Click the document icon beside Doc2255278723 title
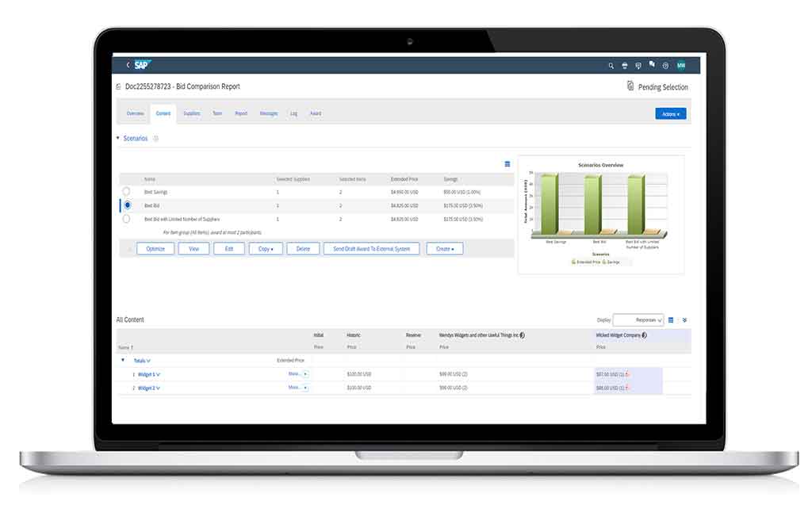Image resolution: width=812 pixels, height=524 pixels. point(118,86)
